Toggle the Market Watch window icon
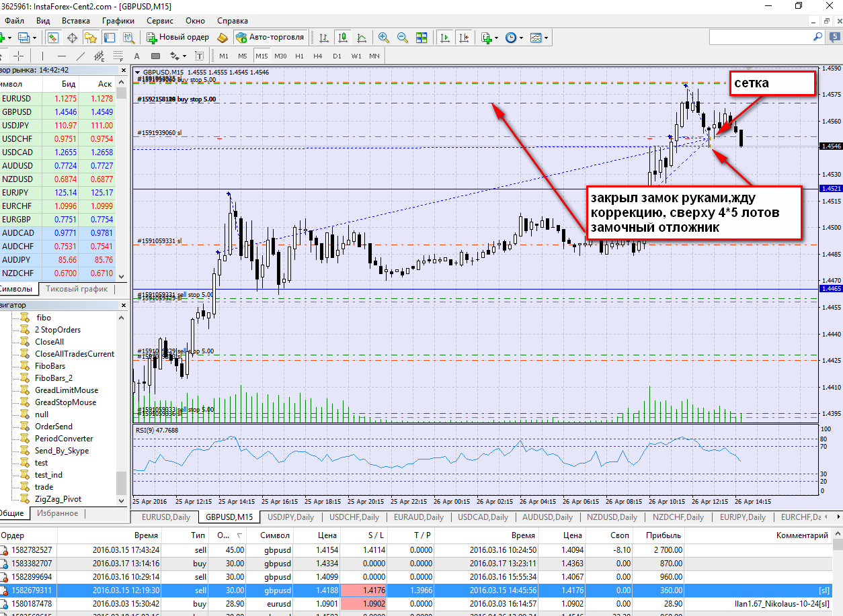The width and height of the screenshot is (843, 616). [54, 37]
